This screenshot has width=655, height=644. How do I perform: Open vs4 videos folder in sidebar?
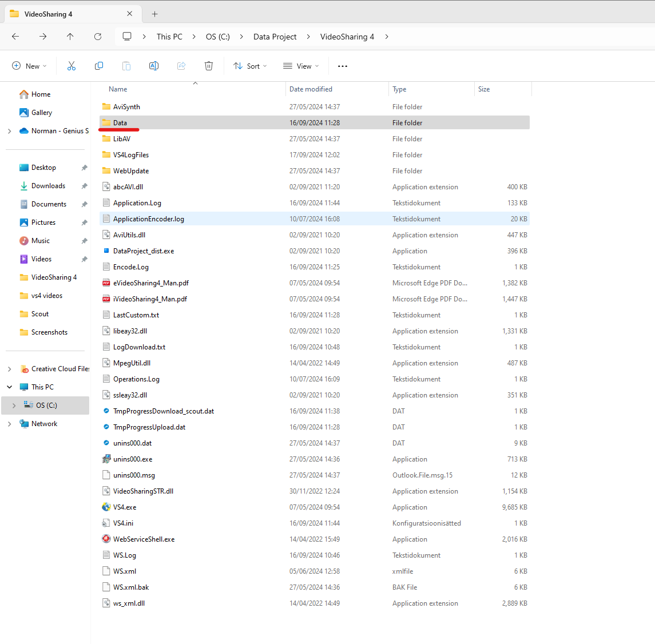pos(46,296)
